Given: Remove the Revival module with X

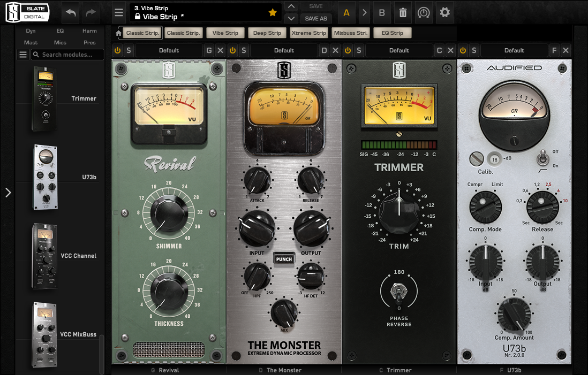Looking at the screenshot, I should (x=221, y=50).
